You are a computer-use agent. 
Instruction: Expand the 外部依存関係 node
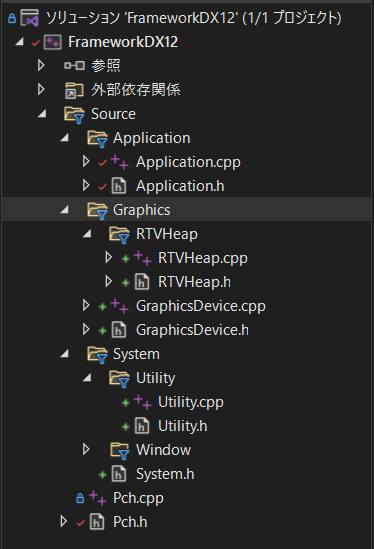coord(41,89)
